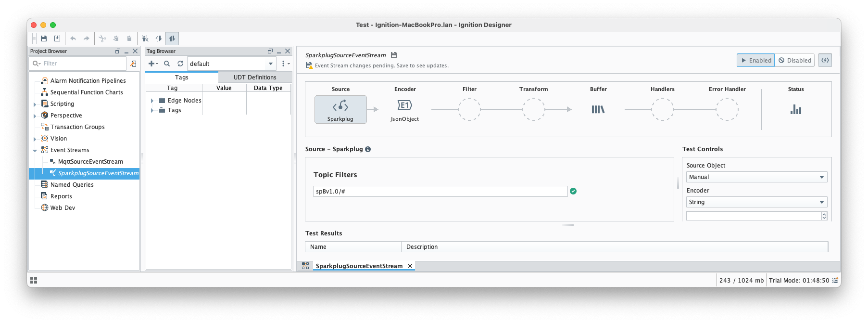Image resolution: width=868 pixels, height=323 pixels.
Task: Open the Add Tag plus dropdown
Action: click(153, 64)
